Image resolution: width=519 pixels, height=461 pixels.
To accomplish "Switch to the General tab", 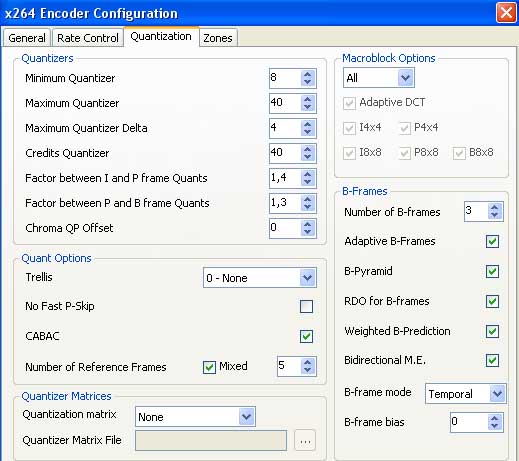I will pyautogui.click(x=27, y=38).
